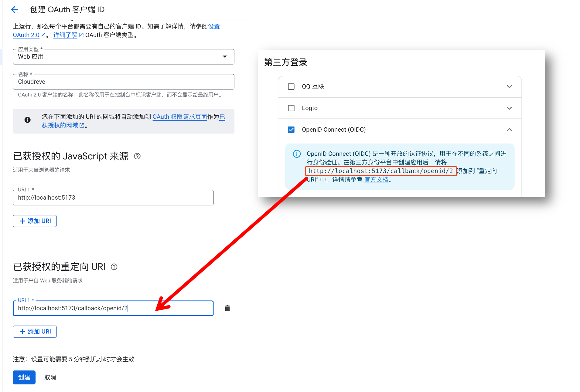Click the external link icon after 详细了解
Screen dimensions: 580x392
(81, 35)
